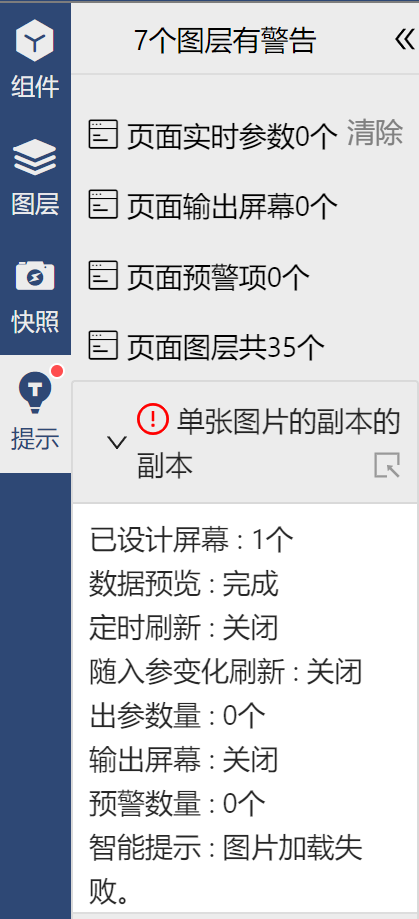Click 清除 to clear realtime parameters

click(x=375, y=133)
